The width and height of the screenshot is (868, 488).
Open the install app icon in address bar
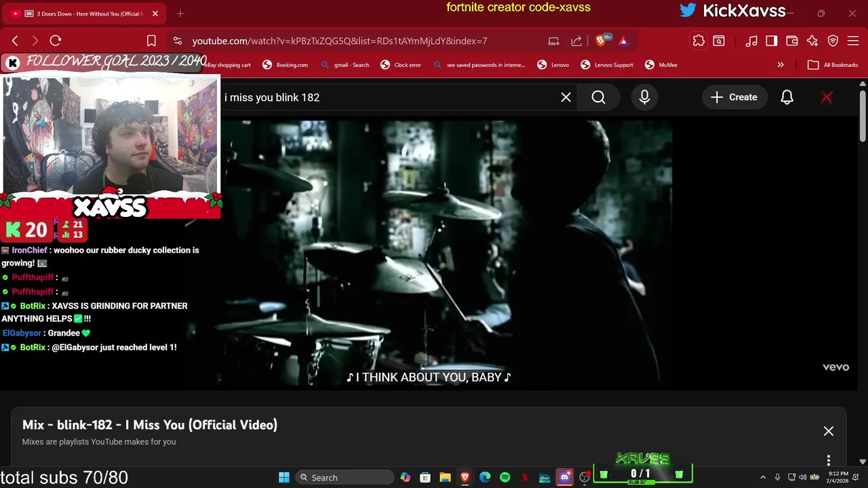coord(554,41)
